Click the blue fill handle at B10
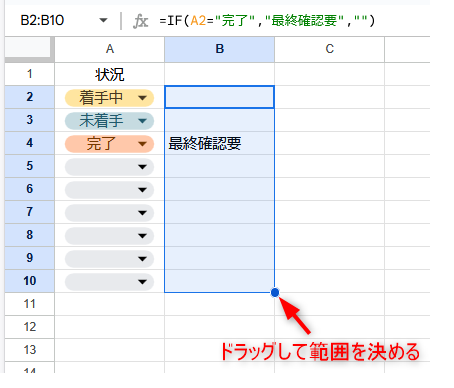This screenshot has height=388, width=454. (275, 293)
